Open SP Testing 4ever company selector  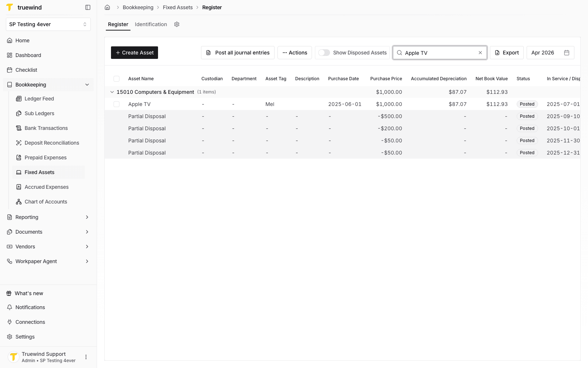48,24
